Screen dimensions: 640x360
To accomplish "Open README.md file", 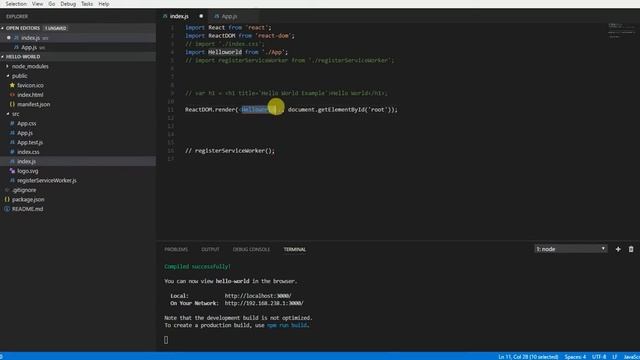I will point(27,209).
